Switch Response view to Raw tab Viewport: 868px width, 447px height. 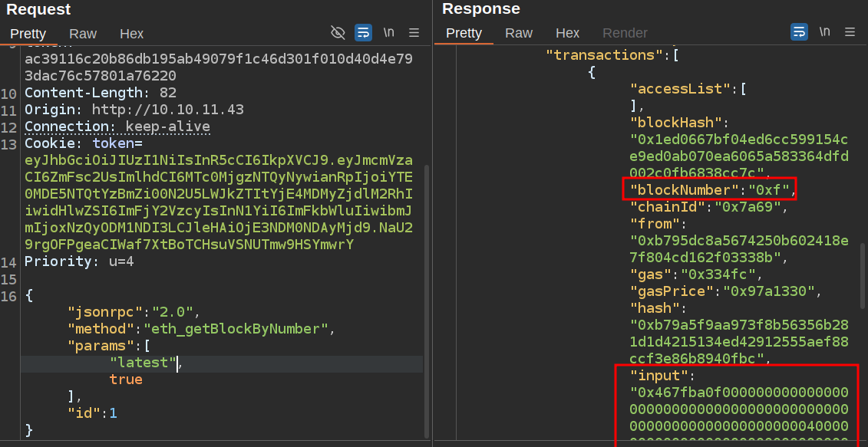pyautogui.click(x=519, y=33)
